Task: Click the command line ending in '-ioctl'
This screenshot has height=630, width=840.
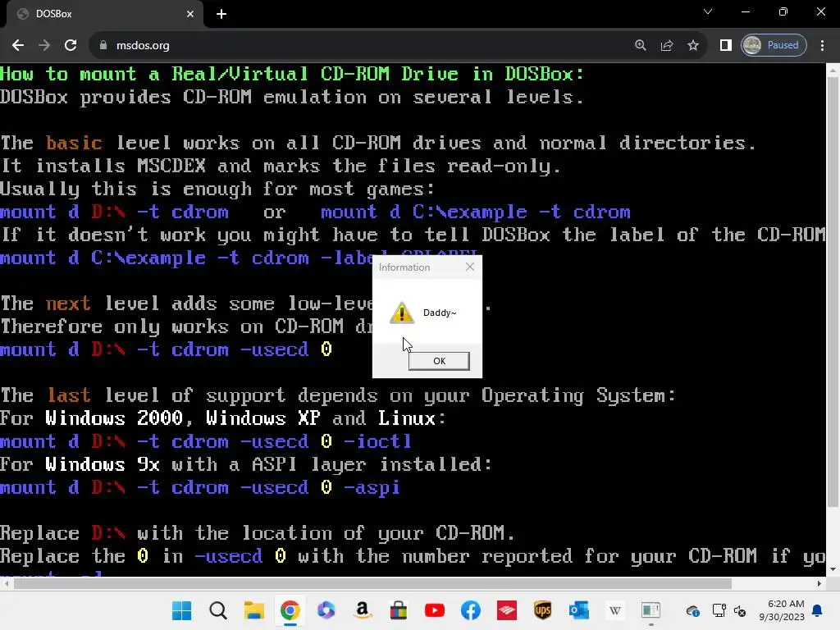Action: pyautogui.click(x=206, y=441)
